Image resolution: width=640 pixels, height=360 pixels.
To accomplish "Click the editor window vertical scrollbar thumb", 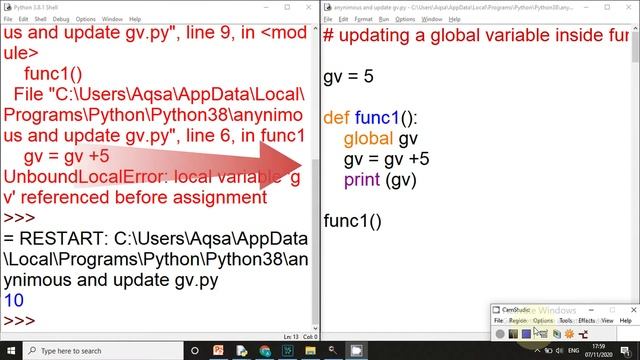I will coord(635,48).
